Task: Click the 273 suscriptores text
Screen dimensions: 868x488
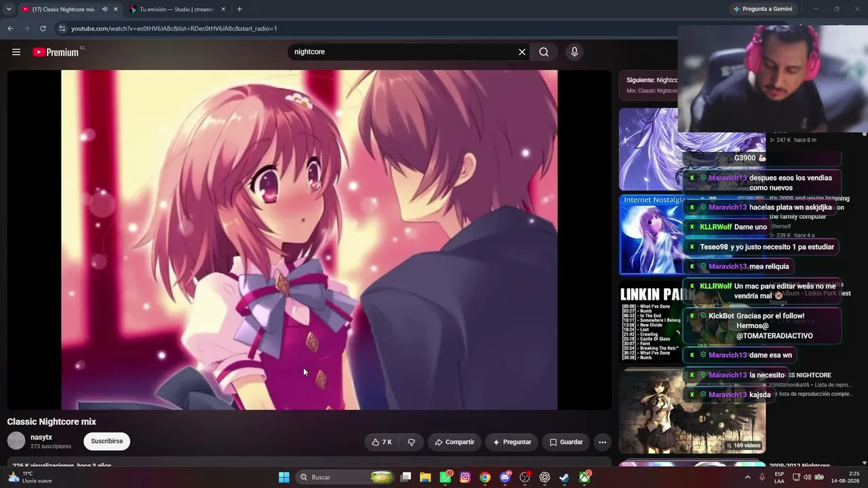Action: click(x=51, y=447)
